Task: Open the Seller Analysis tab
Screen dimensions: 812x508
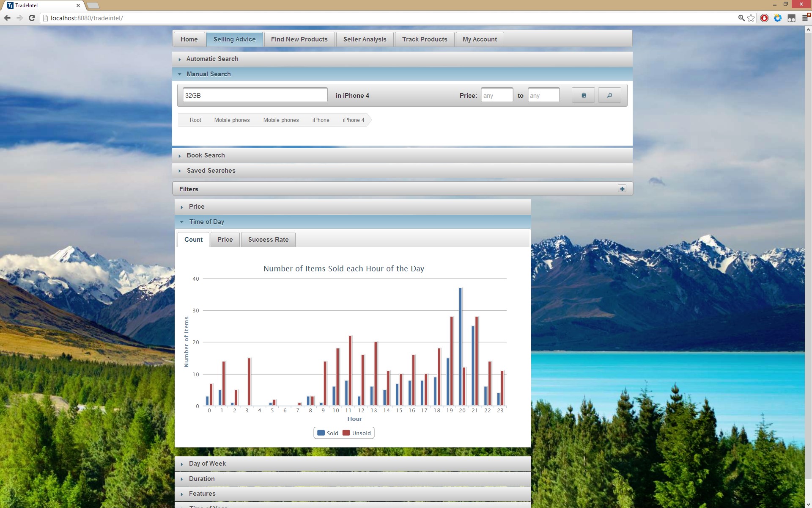Action: [365, 39]
